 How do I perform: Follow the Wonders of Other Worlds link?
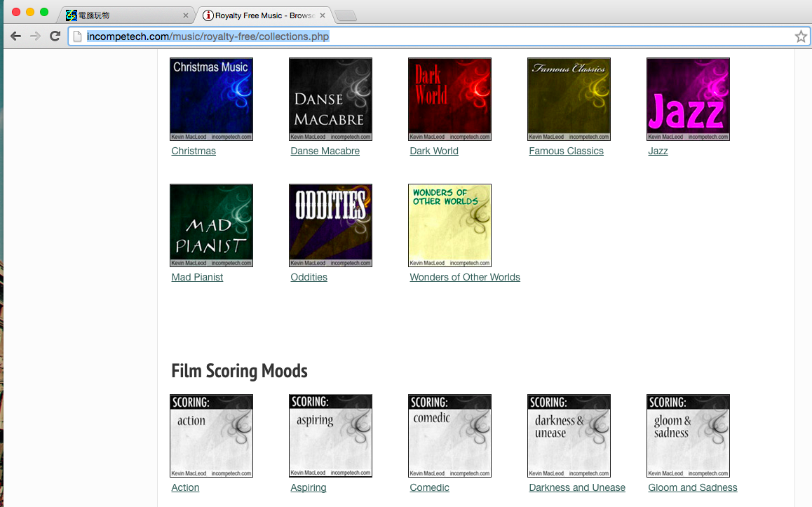click(x=464, y=277)
